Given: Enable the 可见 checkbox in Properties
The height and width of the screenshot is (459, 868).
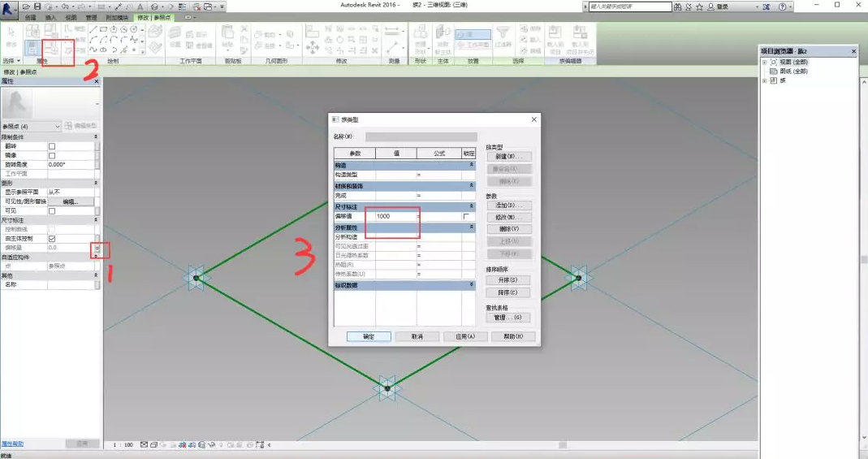Looking at the screenshot, I should pyautogui.click(x=52, y=210).
